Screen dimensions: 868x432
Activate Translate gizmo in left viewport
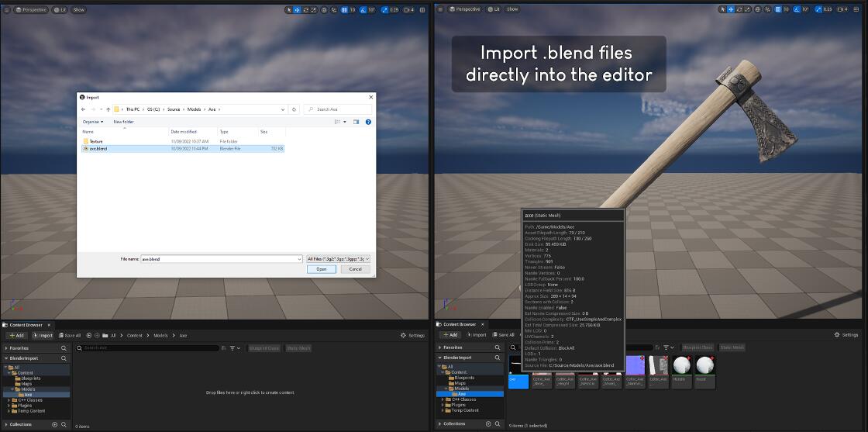coord(298,9)
